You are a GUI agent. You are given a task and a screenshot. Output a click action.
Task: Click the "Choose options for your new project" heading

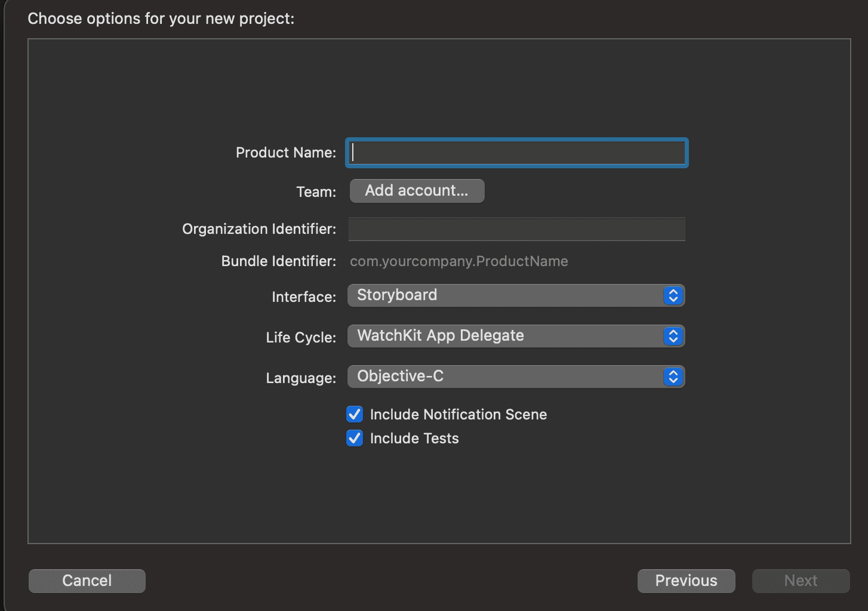tap(161, 18)
